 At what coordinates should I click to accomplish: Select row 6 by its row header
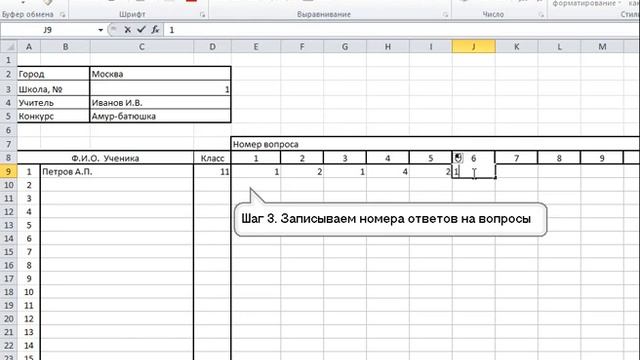click(9, 130)
